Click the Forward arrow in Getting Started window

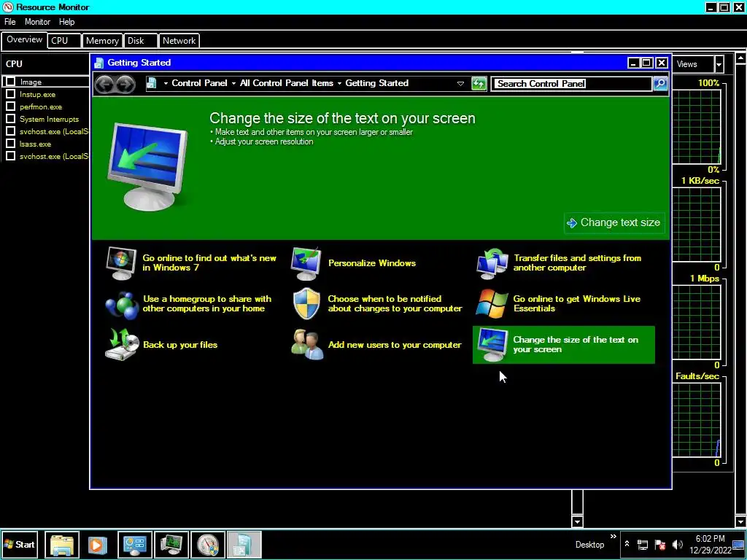click(125, 85)
